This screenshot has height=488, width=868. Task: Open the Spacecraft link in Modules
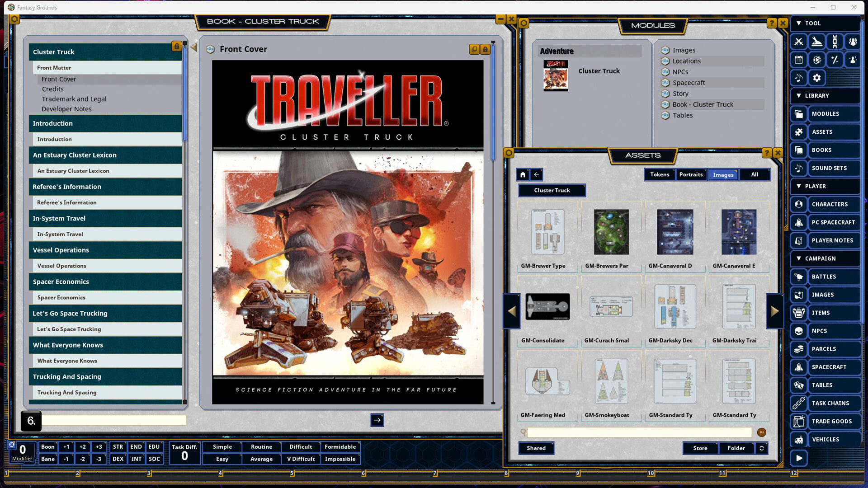click(x=689, y=83)
